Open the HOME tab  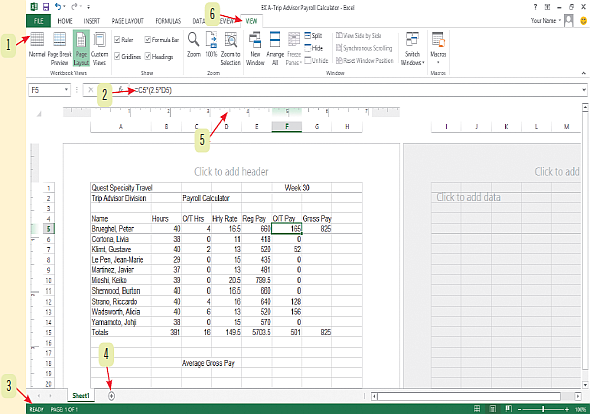(x=65, y=21)
